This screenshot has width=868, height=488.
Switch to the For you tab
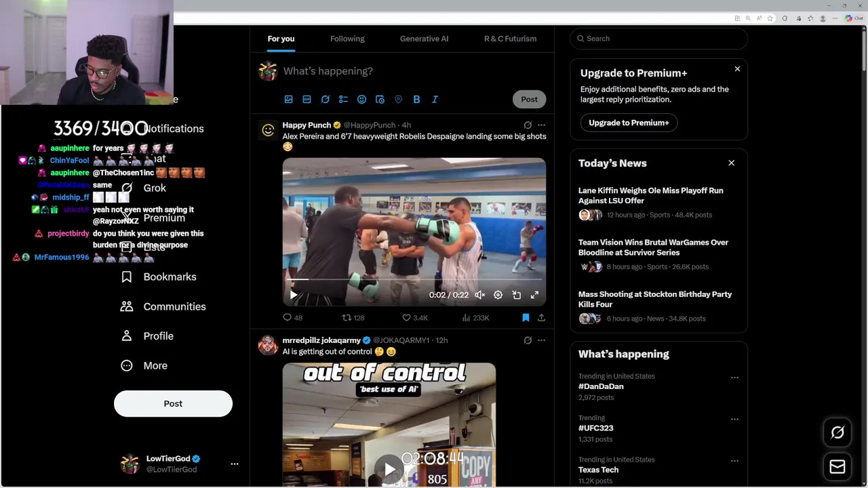tap(281, 39)
